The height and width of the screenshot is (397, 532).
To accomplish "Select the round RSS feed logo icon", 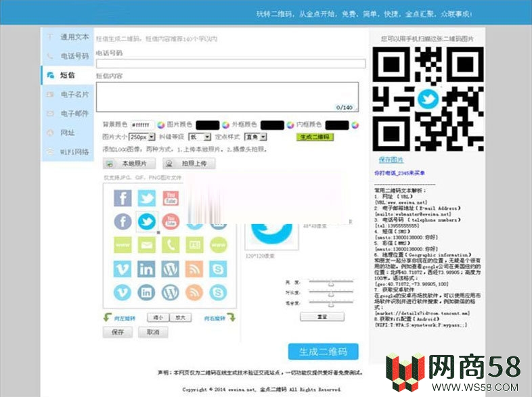I will (x=195, y=292).
